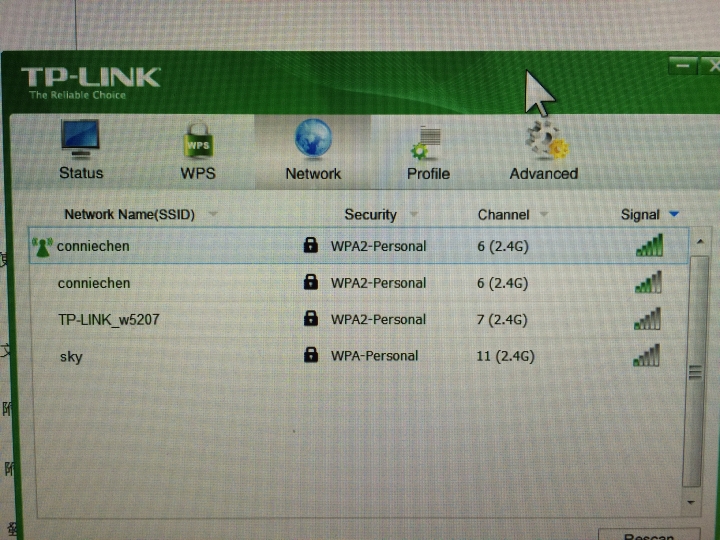Click network list scrollbar down arrow
The height and width of the screenshot is (540, 720).
point(691,503)
